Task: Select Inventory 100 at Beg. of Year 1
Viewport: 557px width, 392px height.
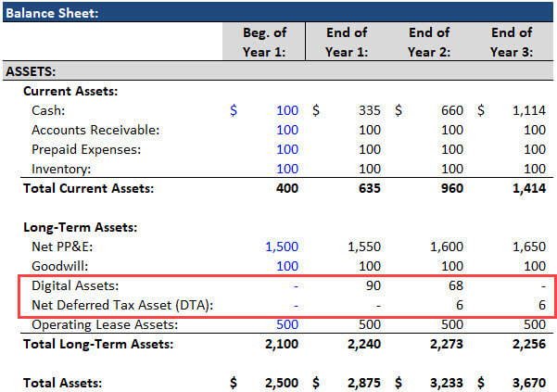Action: pyautogui.click(x=287, y=169)
